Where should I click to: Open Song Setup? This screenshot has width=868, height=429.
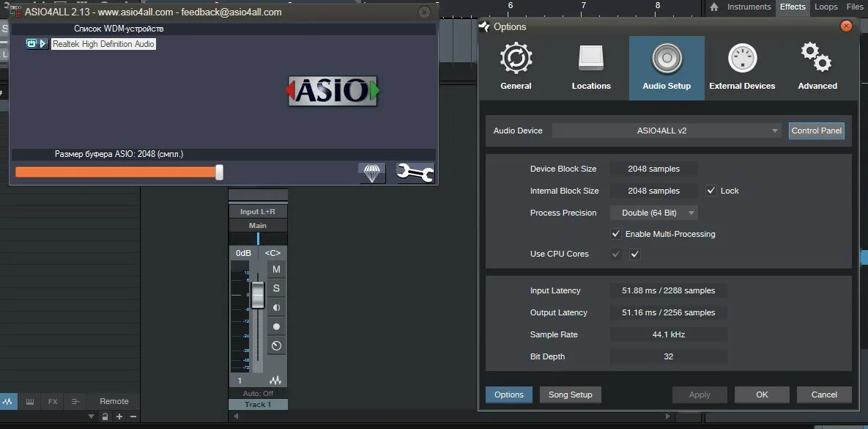coord(570,395)
